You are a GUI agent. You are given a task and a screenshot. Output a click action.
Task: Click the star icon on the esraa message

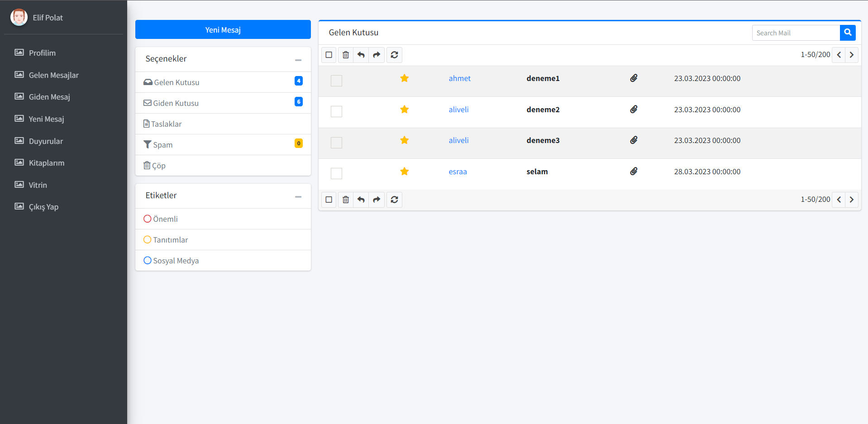click(x=404, y=172)
